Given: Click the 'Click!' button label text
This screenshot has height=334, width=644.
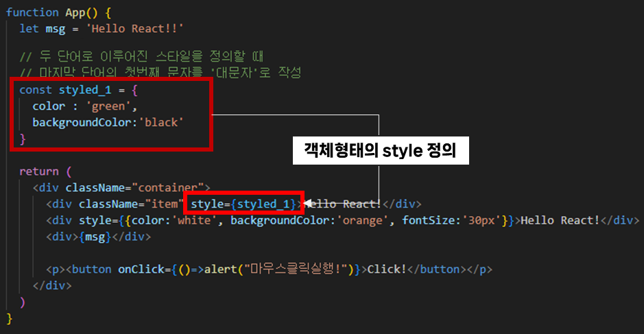Looking at the screenshot, I should (x=387, y=270).
